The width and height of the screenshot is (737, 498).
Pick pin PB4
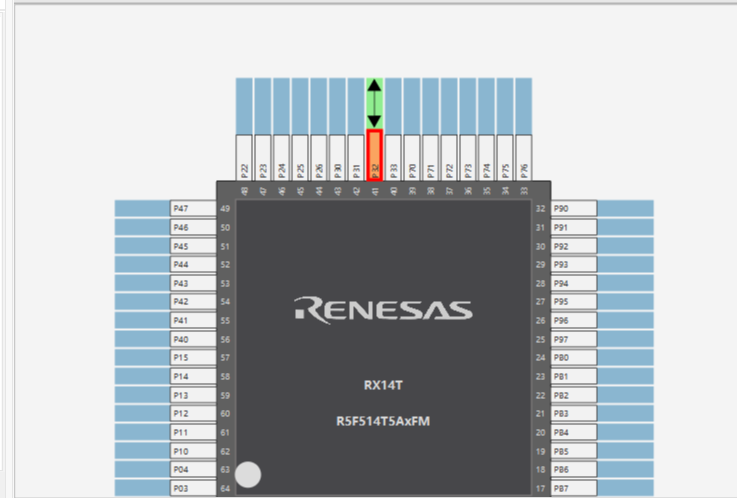pos(574,432)
